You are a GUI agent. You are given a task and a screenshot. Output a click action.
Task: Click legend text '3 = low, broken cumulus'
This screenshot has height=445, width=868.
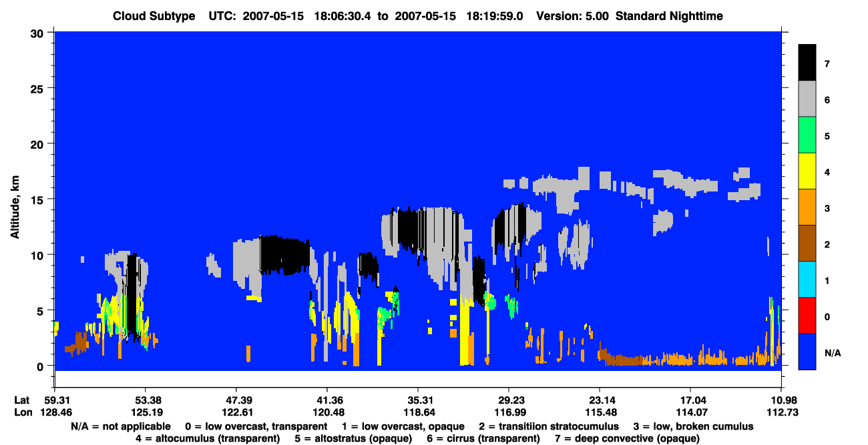point(694,426)
